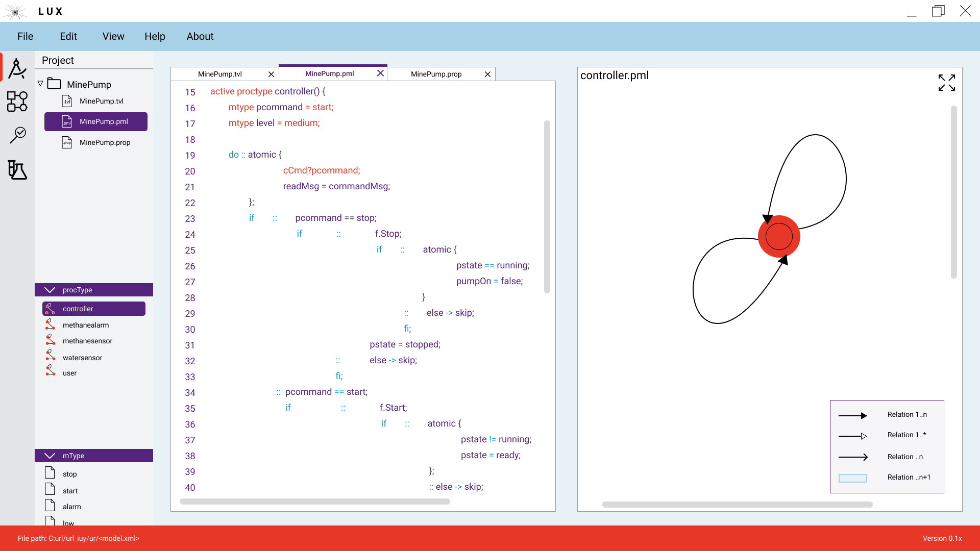Screen dimensions: 980x551
Task: Select watersensor in procType list
Action: pyautogui.click(x=82, y=358)
